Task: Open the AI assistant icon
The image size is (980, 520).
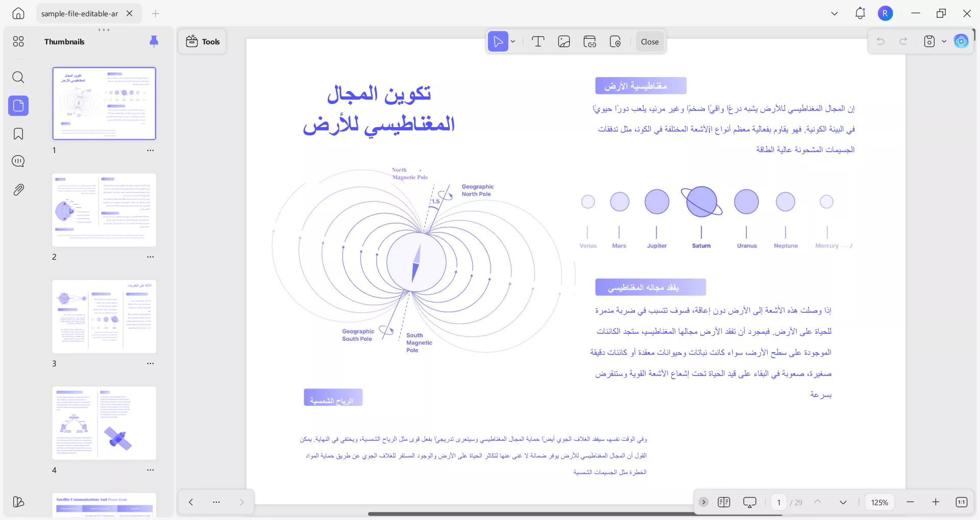Action: [x=961, y=41]
